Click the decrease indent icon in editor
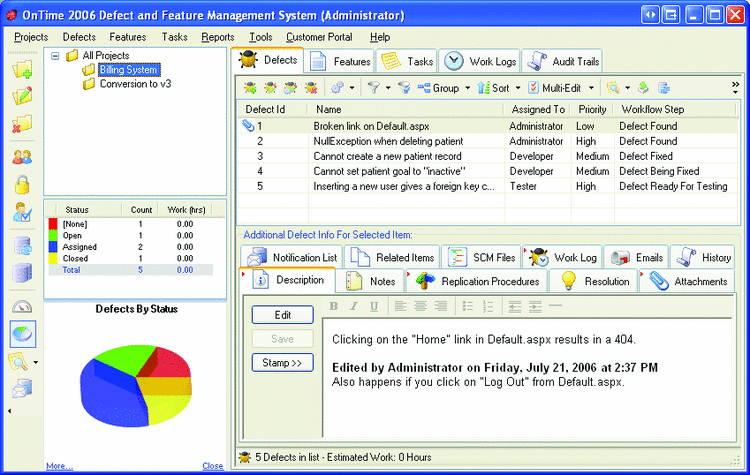The height and width of the screenshot is (475, 750). (515, 306)
